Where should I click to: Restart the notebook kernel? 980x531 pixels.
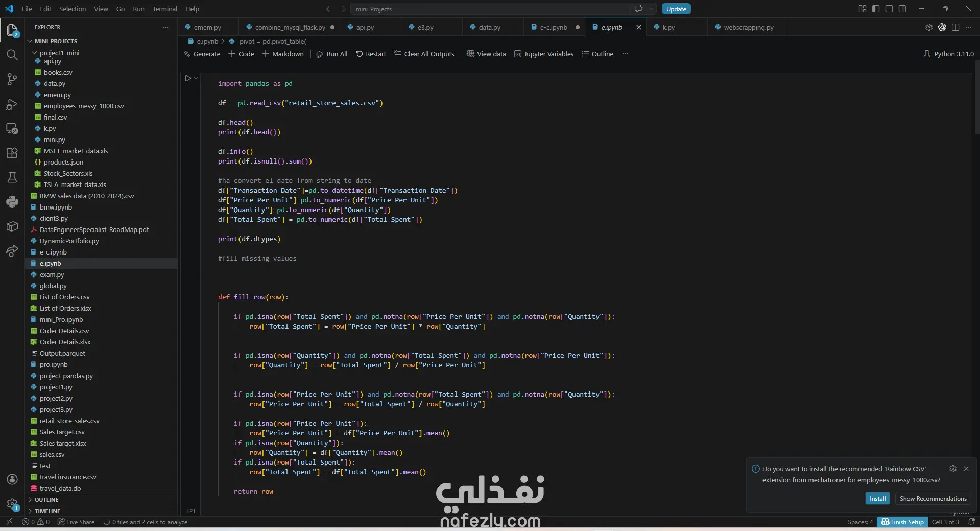point(371,54)
